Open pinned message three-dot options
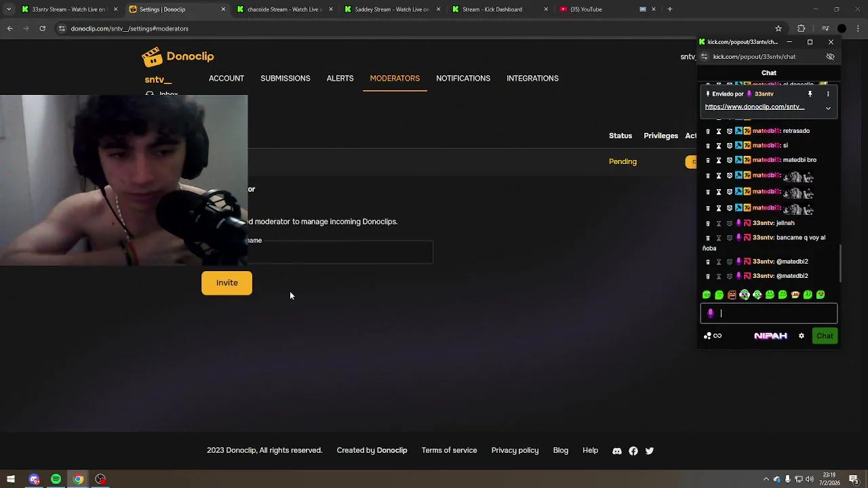 click(x=828, y=94)
